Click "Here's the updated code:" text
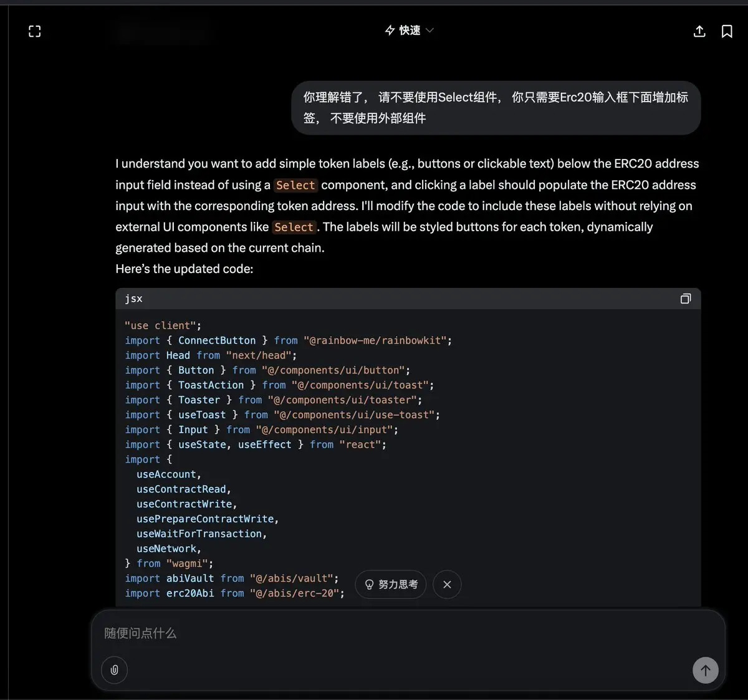This screenshot has width=748, height=700. [x=185, y=269]
